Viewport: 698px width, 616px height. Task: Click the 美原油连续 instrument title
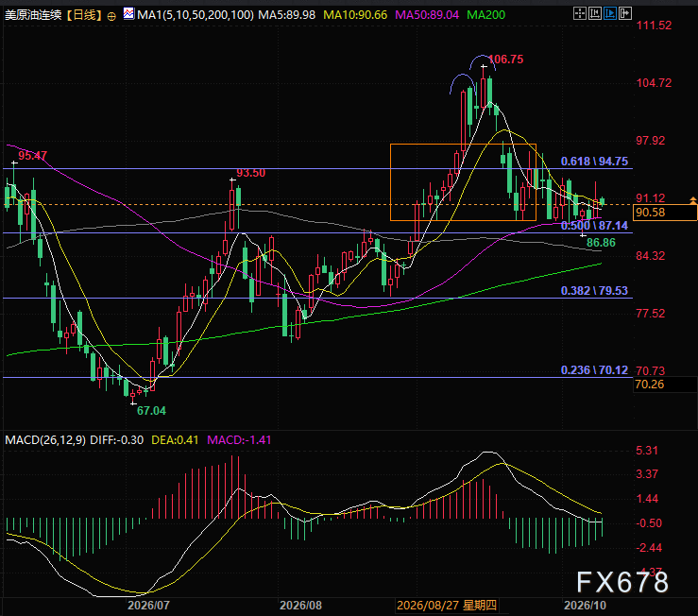[33, 15]
